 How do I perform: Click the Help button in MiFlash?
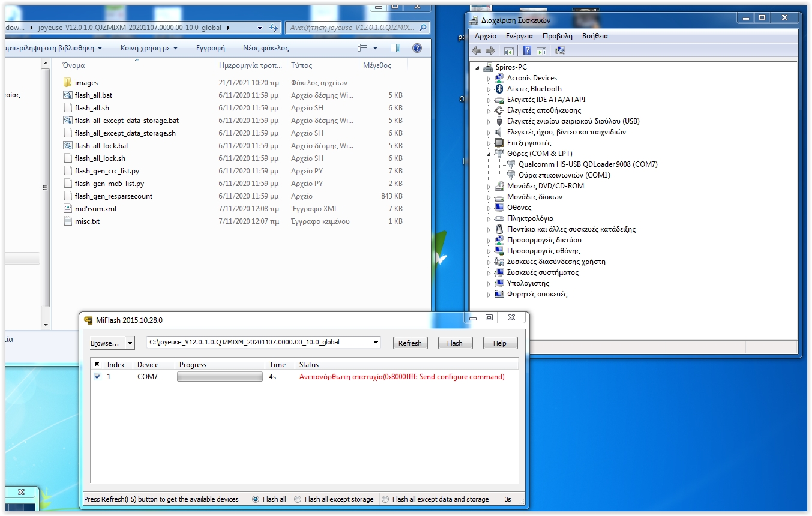(500, 343)
